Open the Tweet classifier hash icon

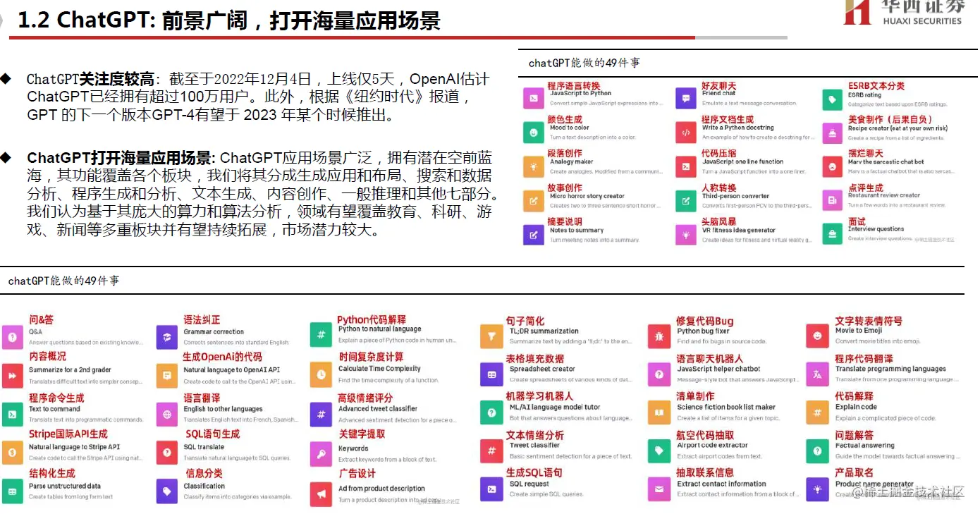click(x=491, y=451)
